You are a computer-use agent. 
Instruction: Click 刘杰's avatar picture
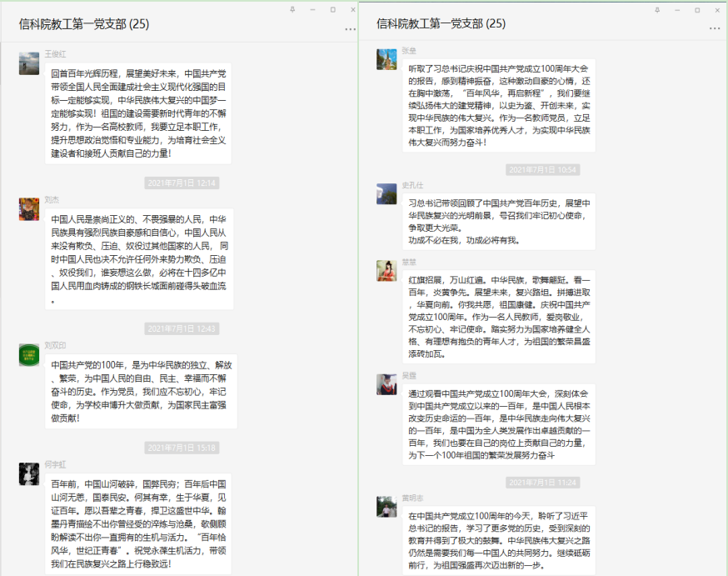point(29,209)
